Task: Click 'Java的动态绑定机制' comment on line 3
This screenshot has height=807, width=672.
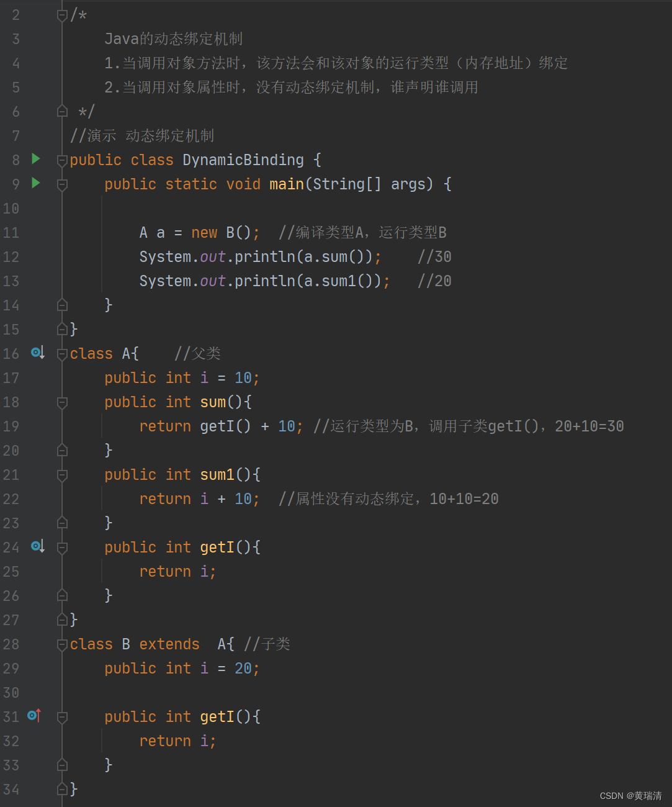Action: pyautogui.click(x=174, y=38)
